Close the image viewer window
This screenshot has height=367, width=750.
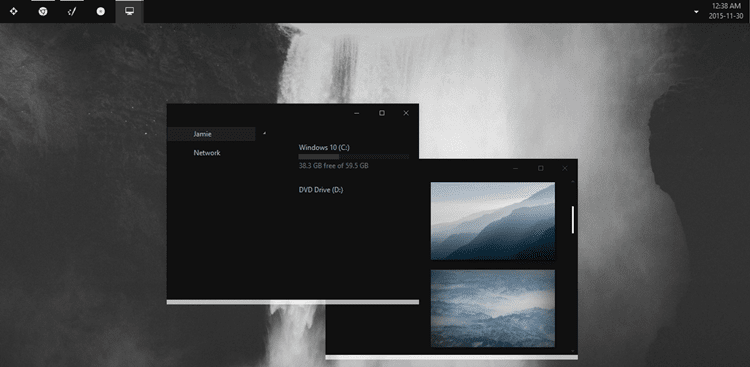click(565, 168)
